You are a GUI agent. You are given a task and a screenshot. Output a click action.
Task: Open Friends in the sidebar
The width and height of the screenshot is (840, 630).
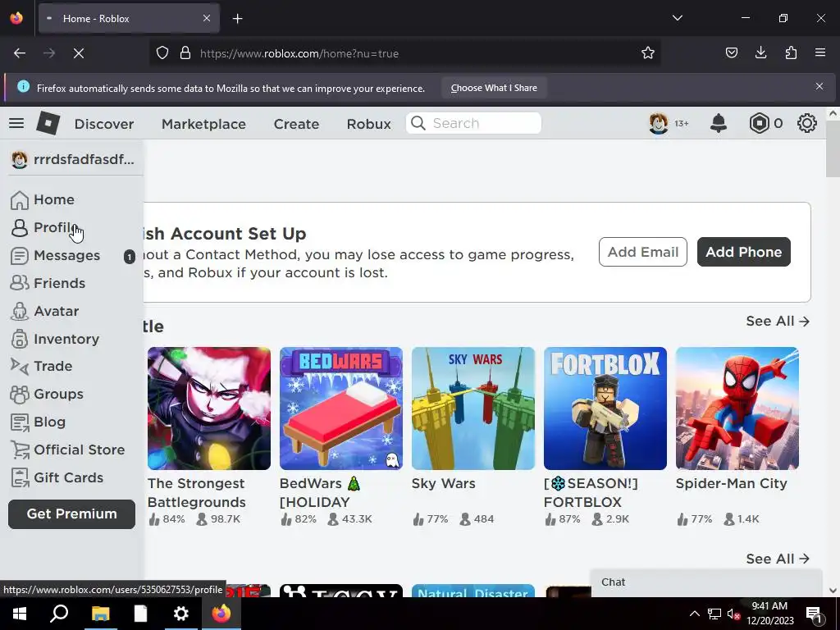click(x=48, y=283)
